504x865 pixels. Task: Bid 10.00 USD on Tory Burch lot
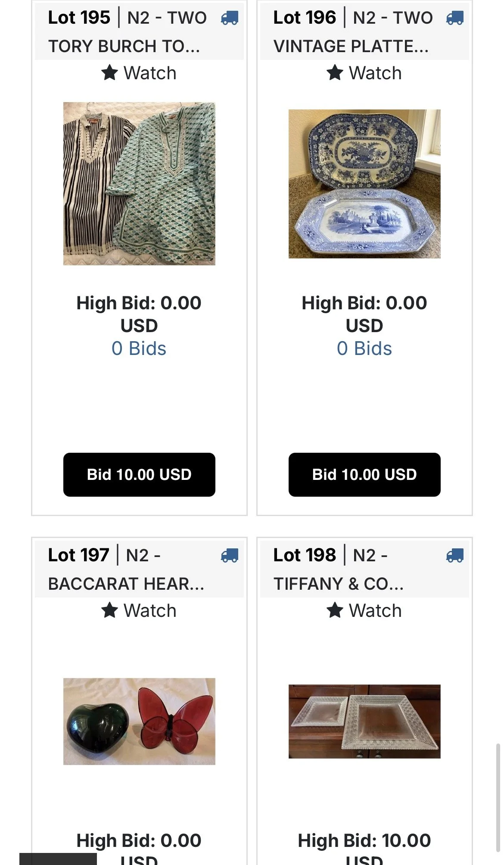click(139, 474)
